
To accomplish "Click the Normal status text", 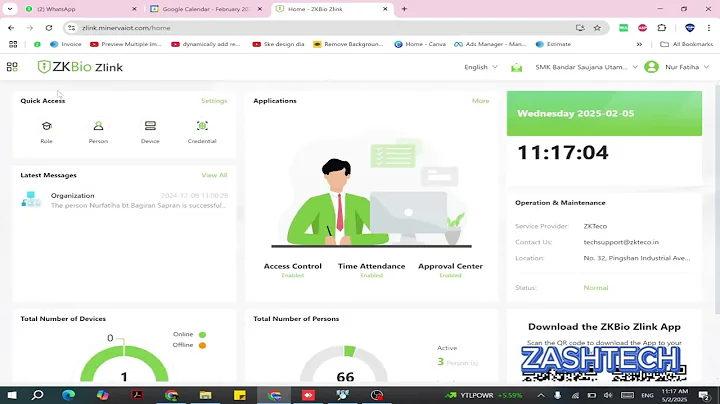I will (596, 287).
